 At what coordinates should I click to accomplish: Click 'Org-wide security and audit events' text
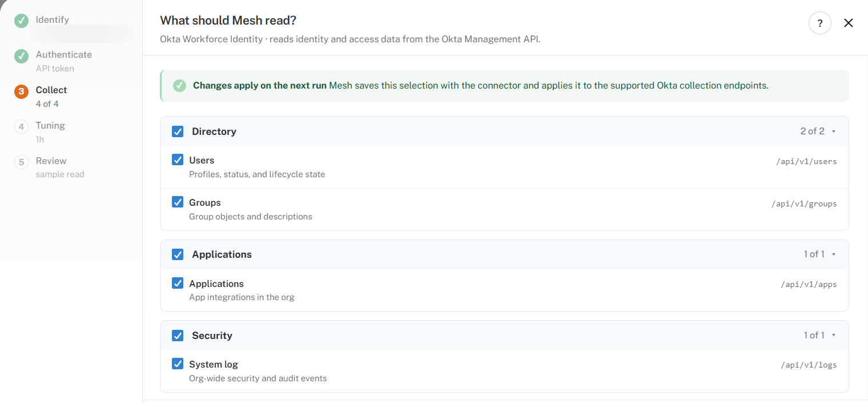point(258,378)
